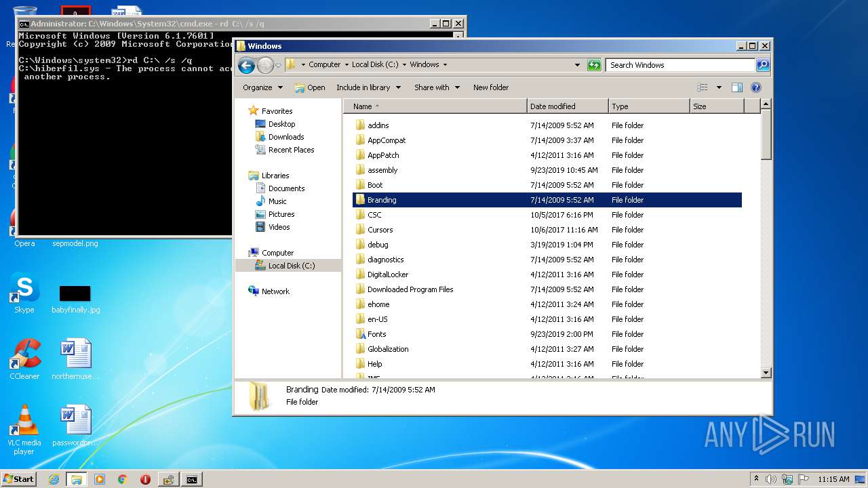The image size is (868, 488).
Task: Open the Skype desktop shortcut
Action: pyautogui.click(x=24, y=293)
